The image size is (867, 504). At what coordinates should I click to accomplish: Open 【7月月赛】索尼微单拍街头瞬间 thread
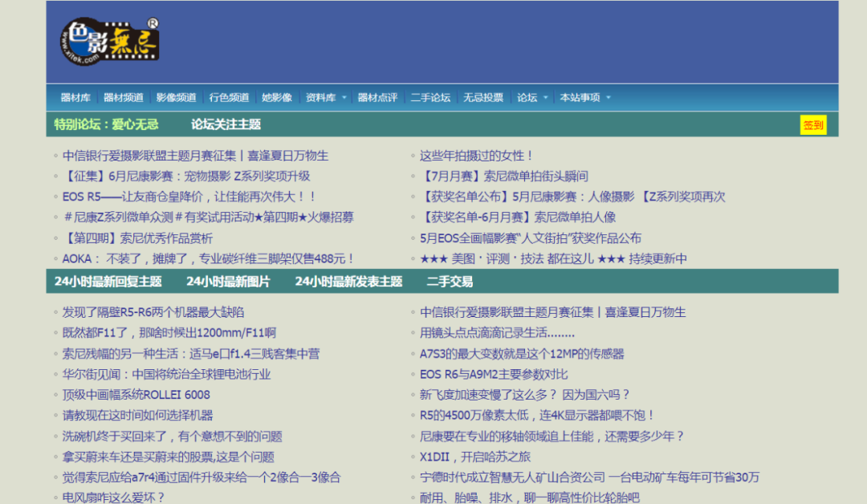[x=503, y=177]
